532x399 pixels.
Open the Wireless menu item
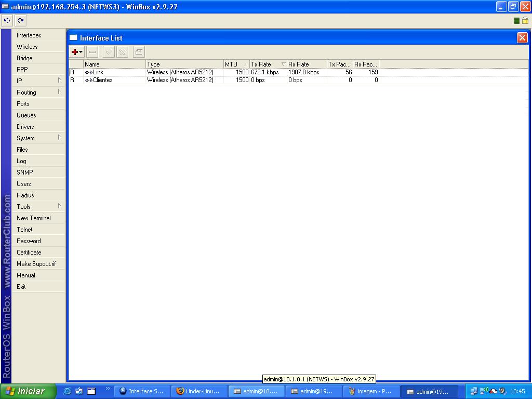(x=38, y=46)
